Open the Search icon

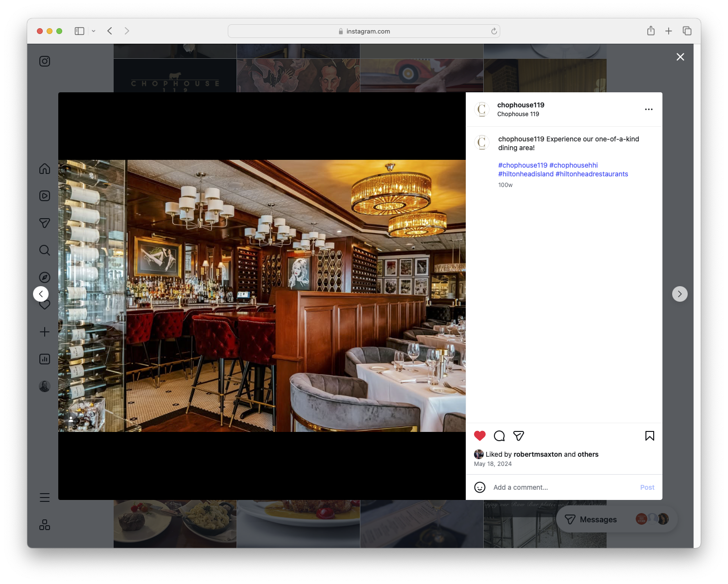pyautogui.click(x=44, y=250)
